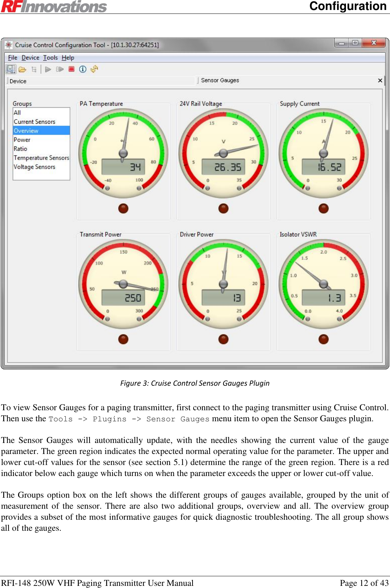This screenshot has width=390, height=588.
Task: Open the Help menu
Action: [68, 58]
